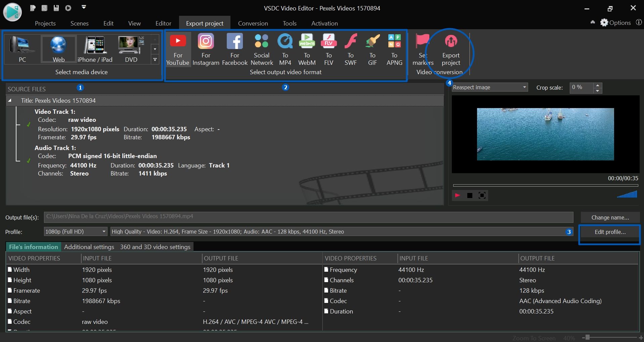Open the View tab

pyautogui.click(x=134, y=23)
